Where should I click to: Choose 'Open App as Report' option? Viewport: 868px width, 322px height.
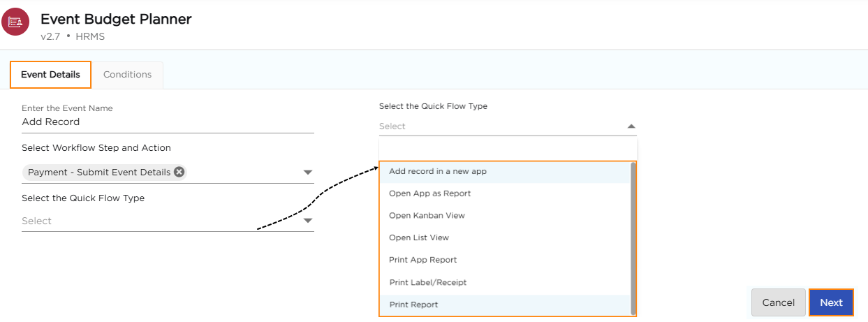coord(429,193)
